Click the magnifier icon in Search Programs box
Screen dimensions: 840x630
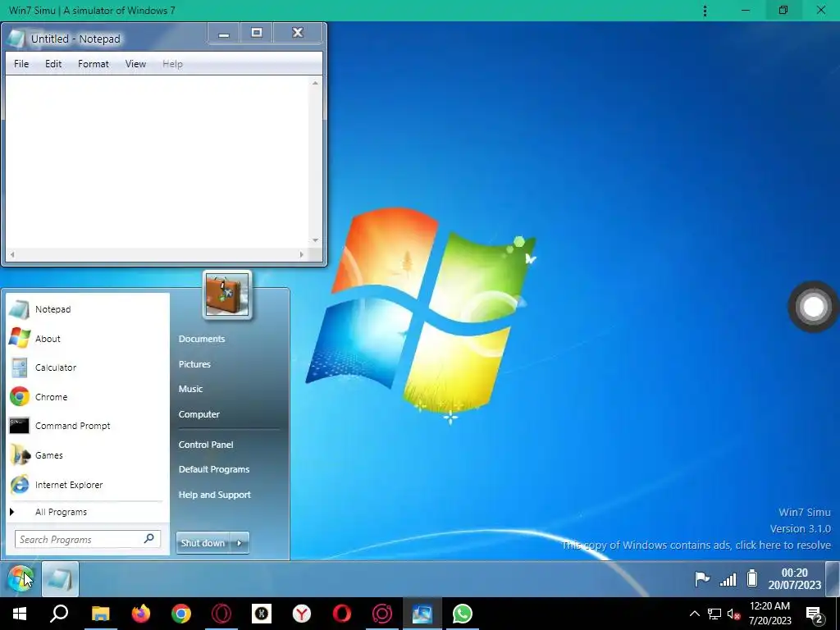149,538
